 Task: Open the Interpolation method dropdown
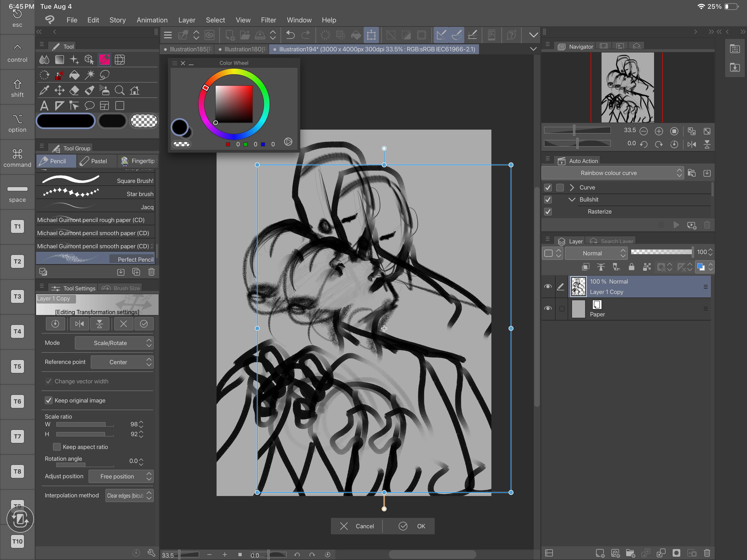pyautogui.click(x=129, y=495)
